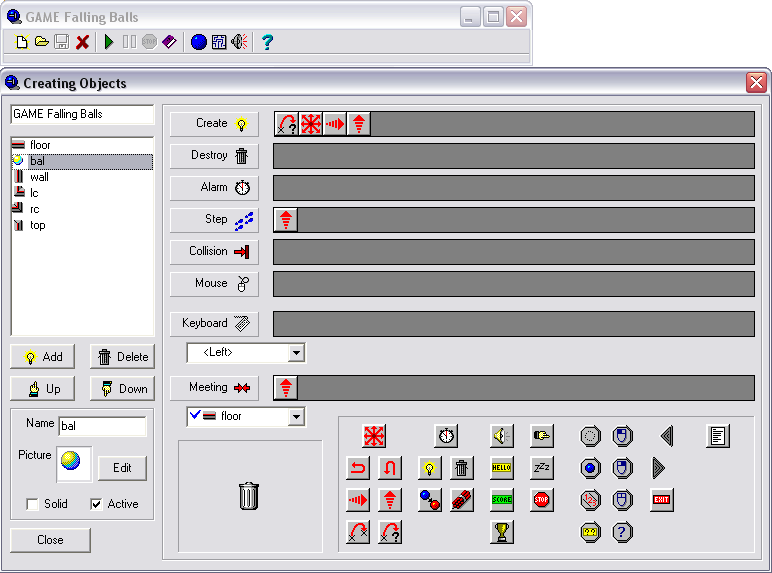Click the Collision event button
This screenshot has width=772, height=573.
point(214,252)
